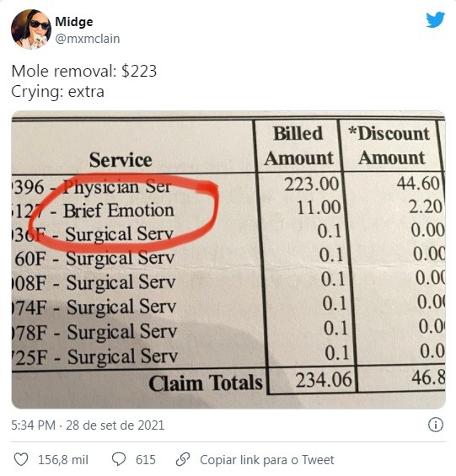Click the display name Midge
456x476 pixels.
[74, 22]
